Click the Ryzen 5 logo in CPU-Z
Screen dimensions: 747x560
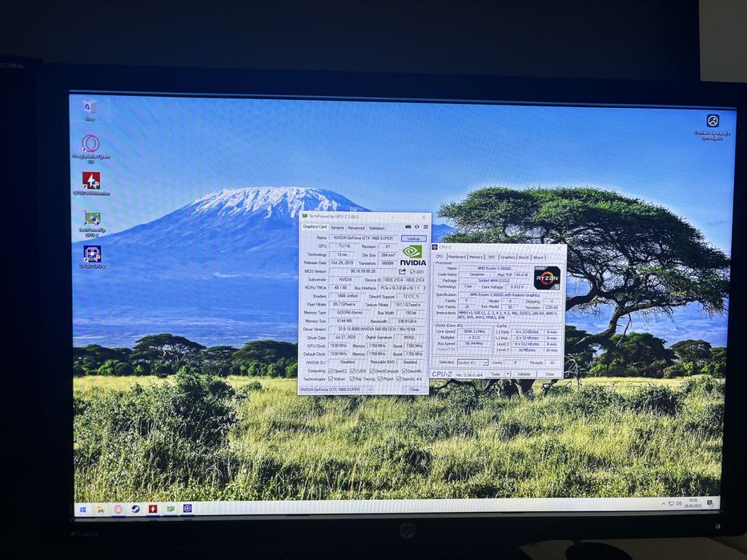[547, 278]
